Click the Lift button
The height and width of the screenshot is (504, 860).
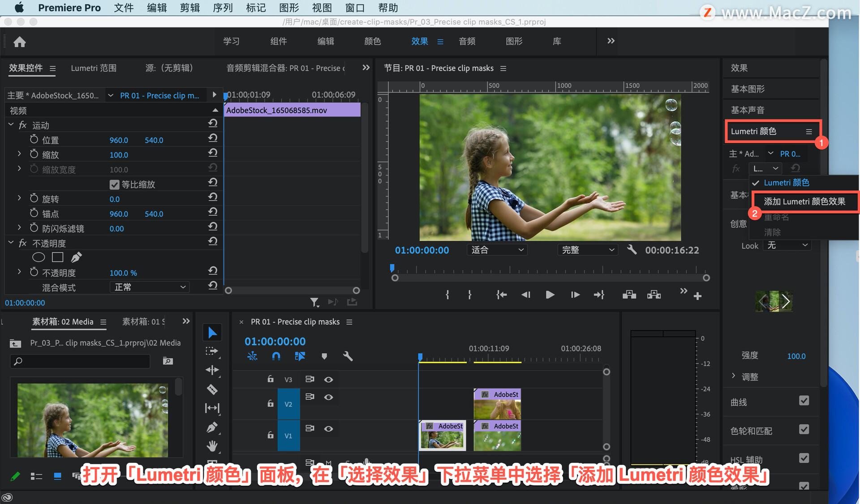[x=629, y=295]
